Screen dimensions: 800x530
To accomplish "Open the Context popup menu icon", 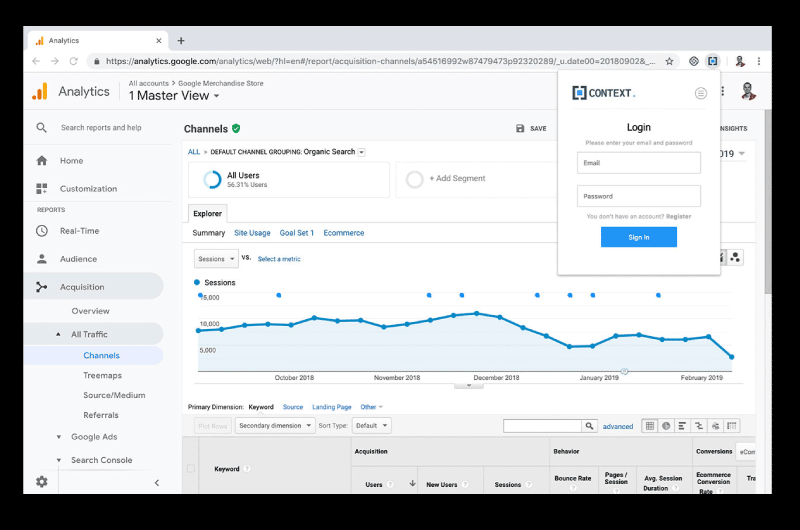I will point(701,93).
